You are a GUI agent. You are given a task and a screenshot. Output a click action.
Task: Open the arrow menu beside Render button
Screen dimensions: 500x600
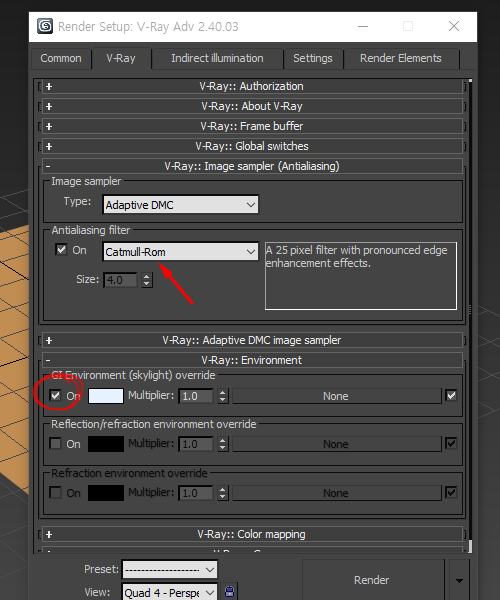pos(459,580)
